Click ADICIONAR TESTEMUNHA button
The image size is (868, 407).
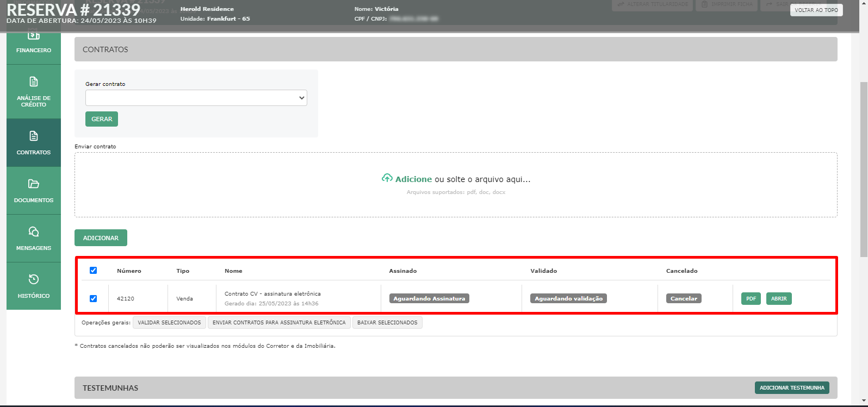click(792, 387)
